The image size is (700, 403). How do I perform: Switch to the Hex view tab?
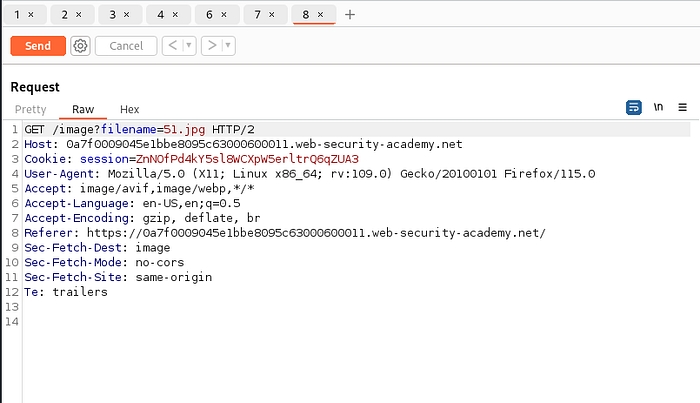click(x=130, y=109)
